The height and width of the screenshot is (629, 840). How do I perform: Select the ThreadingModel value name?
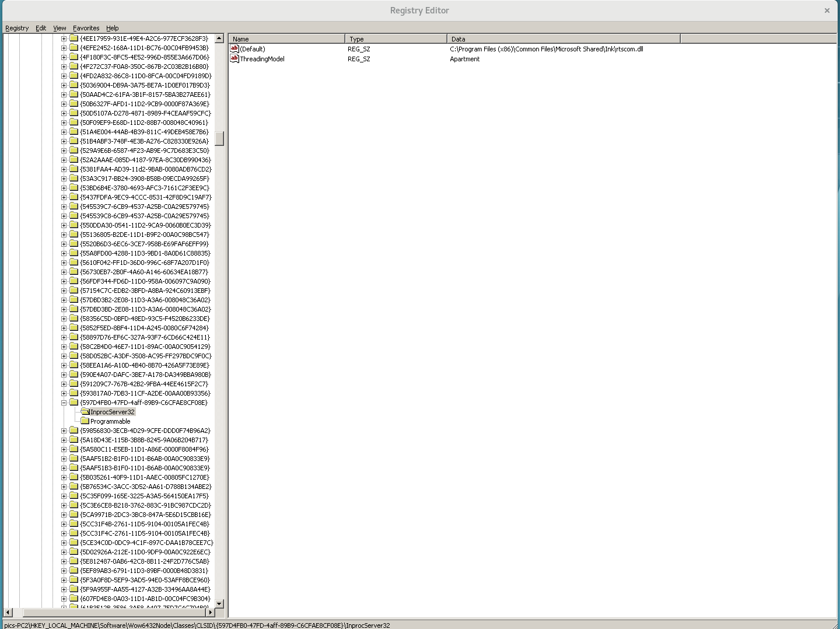point(262,59)
